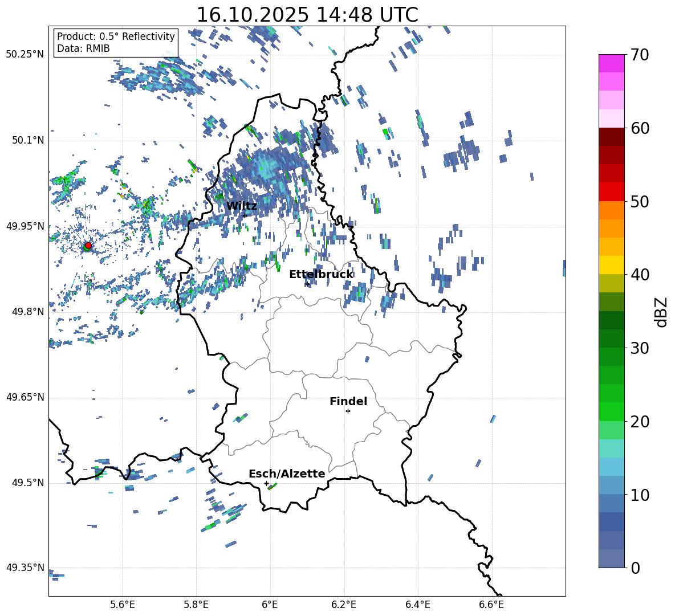Click the colorbar tick label 0
This screenshot has width=675, height=616.
click(635, 568)
